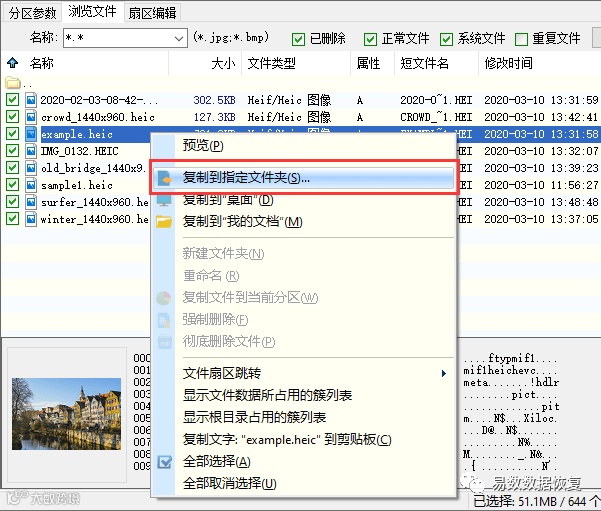Click the 已选择: 51.1MB status bar entry
Screen dimensions: 601x511
click(536, 501)
